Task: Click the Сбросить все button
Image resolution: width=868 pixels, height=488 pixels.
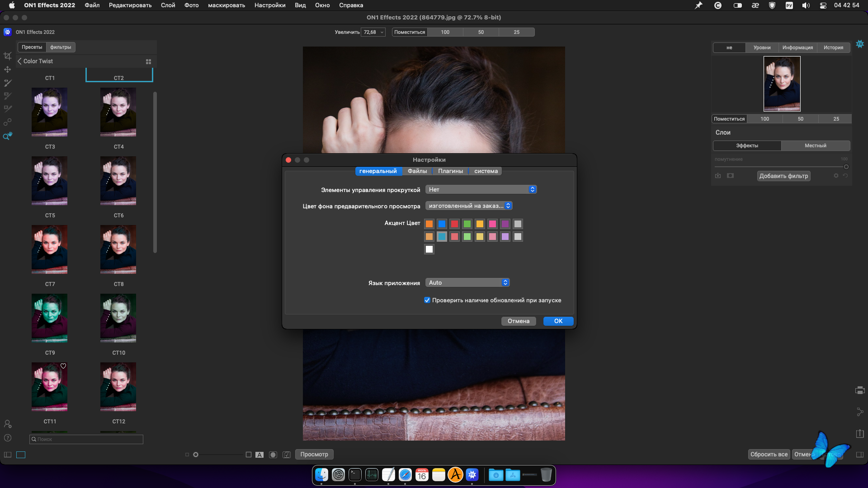Action: (x=769, y=455)
